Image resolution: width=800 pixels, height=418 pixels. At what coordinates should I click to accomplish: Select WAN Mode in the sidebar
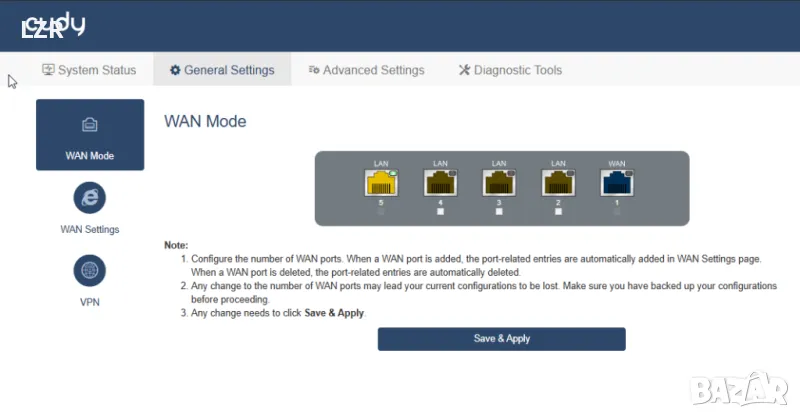click(x=90, y=135)
